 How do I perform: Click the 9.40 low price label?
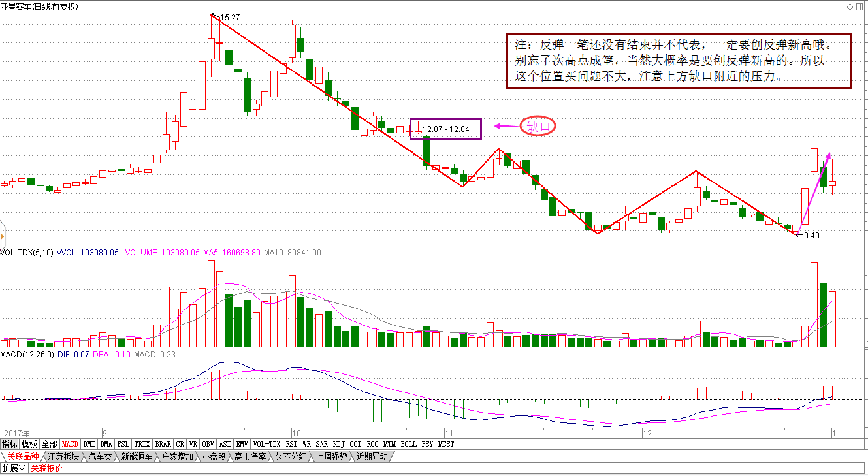tap(811, 236)
